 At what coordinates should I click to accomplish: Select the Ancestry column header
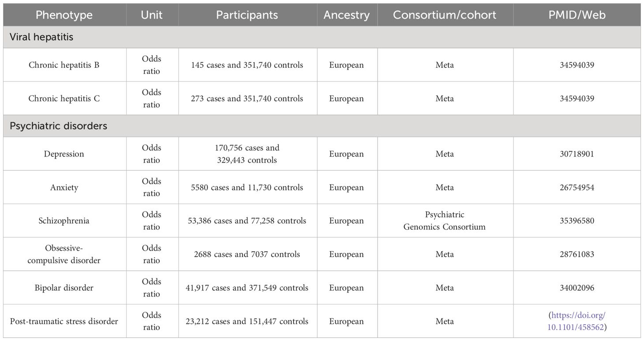point(347,15)
